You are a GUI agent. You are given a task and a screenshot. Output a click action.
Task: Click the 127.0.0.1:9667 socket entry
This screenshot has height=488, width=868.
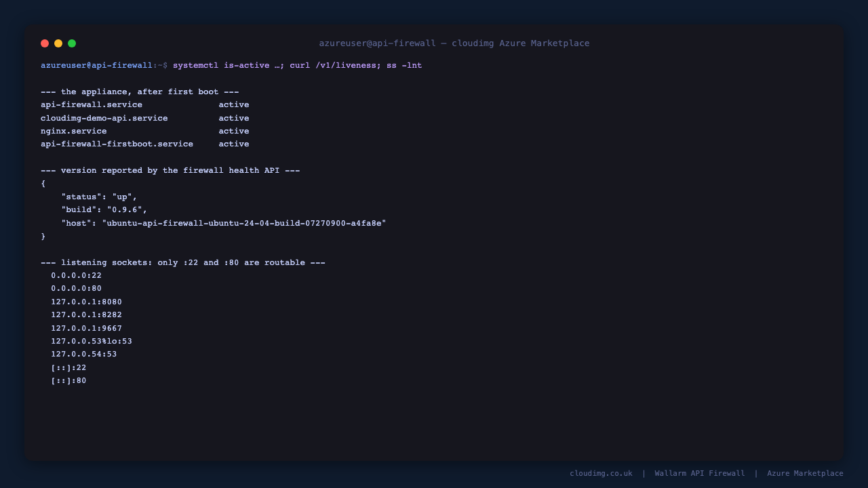point(87,329)
